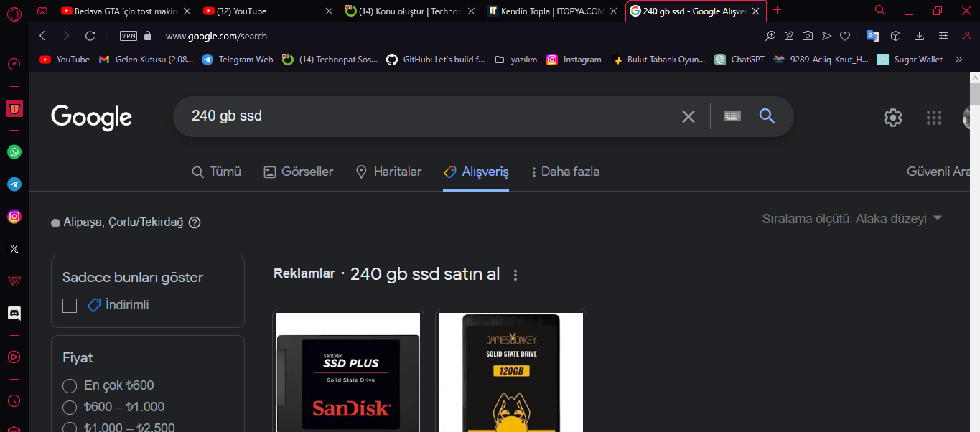Open YouTube bookmark in bookmarks bar
This screenshot has height=432, width=980.
point(65,60)
